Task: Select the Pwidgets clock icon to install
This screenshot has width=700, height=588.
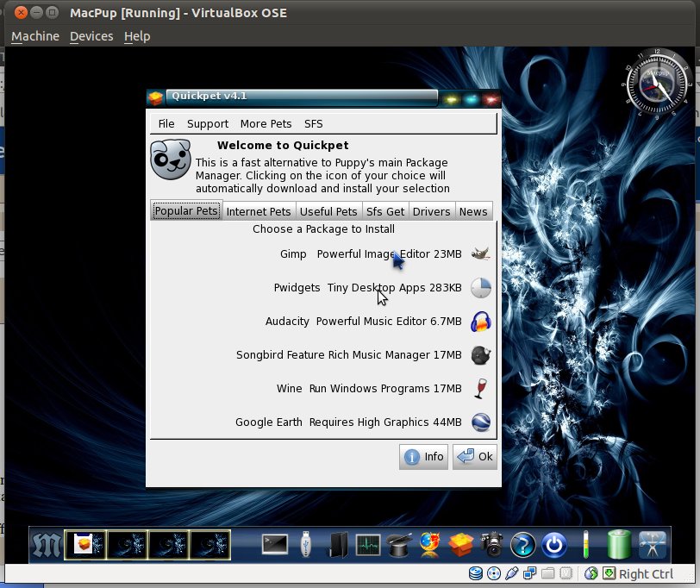Action: click(480, 287)
